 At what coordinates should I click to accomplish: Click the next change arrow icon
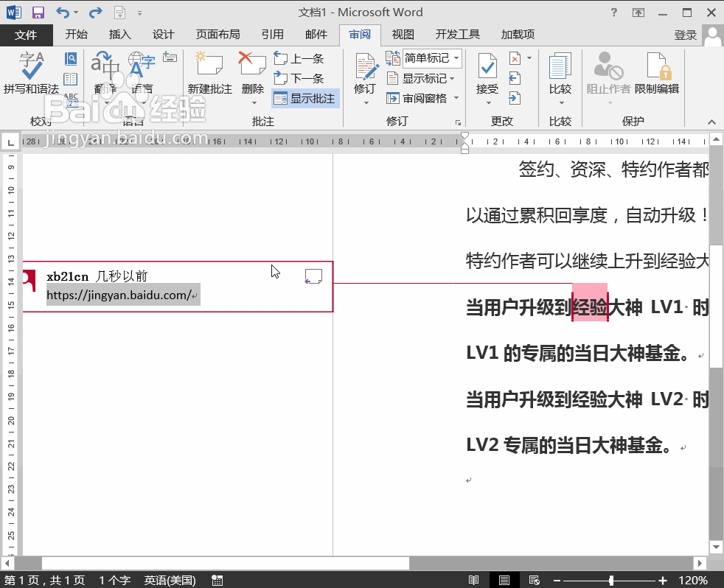point(515,98)
